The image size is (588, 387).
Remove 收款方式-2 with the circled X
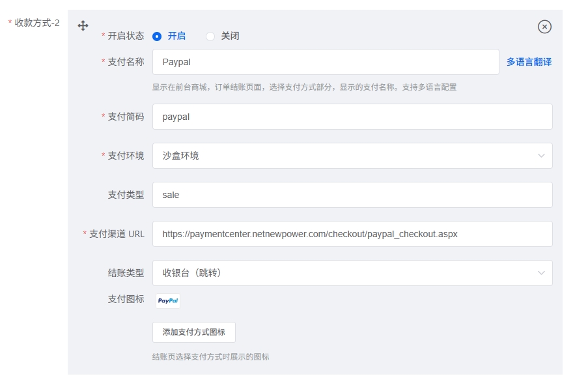544,27
